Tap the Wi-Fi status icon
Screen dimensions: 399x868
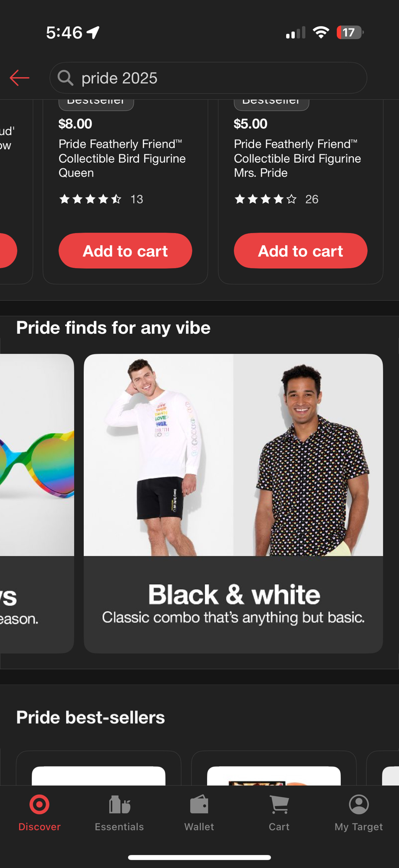(321, 33)
